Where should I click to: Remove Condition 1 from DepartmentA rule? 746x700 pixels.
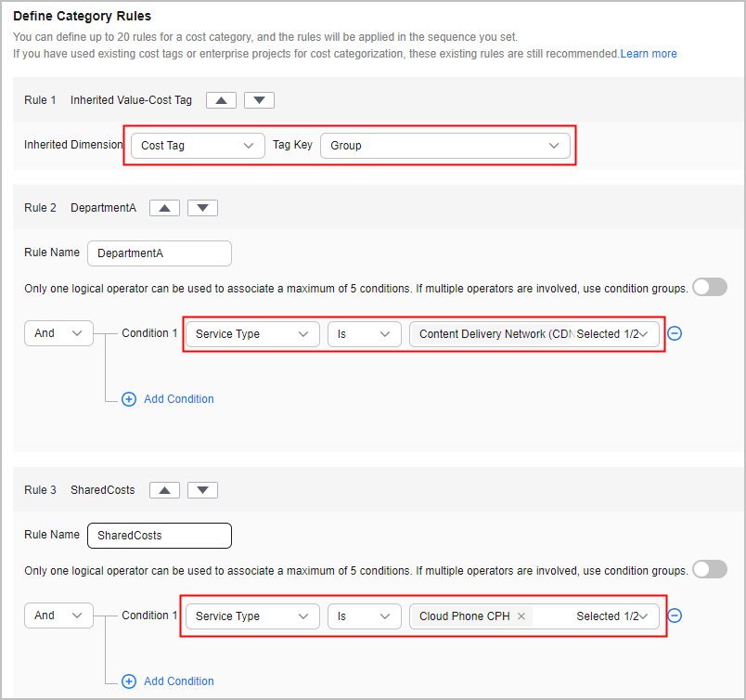point(675,333)
